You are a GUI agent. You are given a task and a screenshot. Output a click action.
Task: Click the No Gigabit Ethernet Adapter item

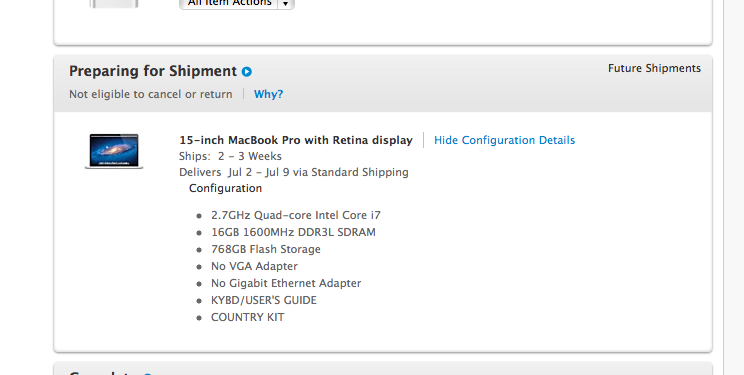pos(286,283)
